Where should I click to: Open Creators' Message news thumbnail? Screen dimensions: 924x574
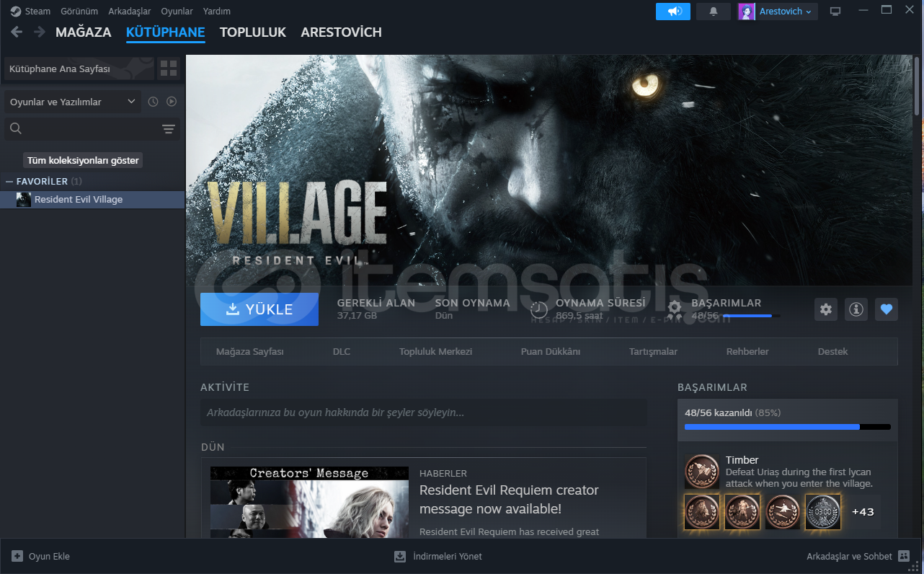(x=309, y=502)
